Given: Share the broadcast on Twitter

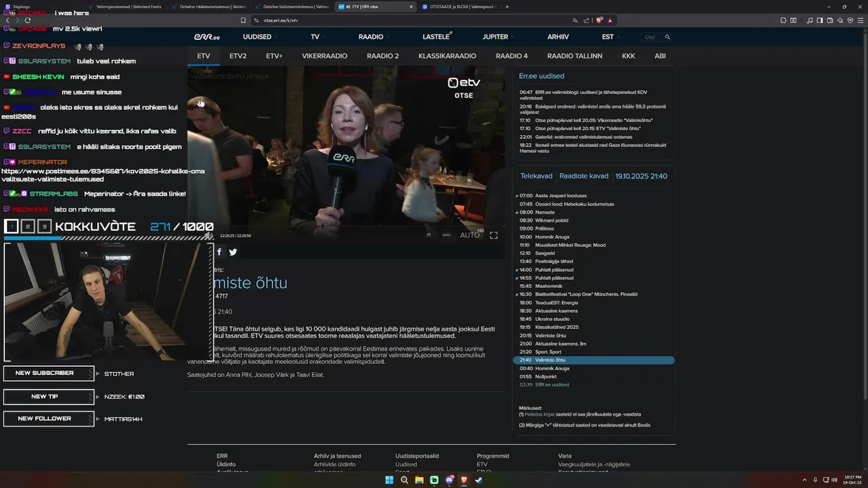Looking at the screenshot, I should [233, 251].
